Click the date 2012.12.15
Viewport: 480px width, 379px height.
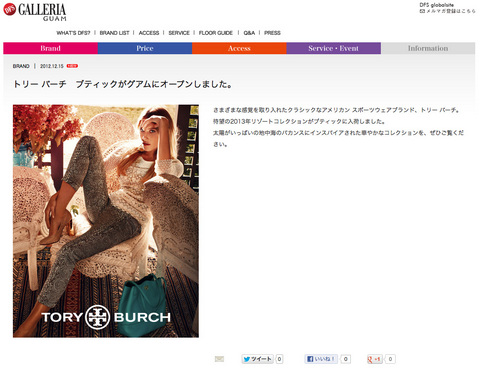tap(52, 66)
